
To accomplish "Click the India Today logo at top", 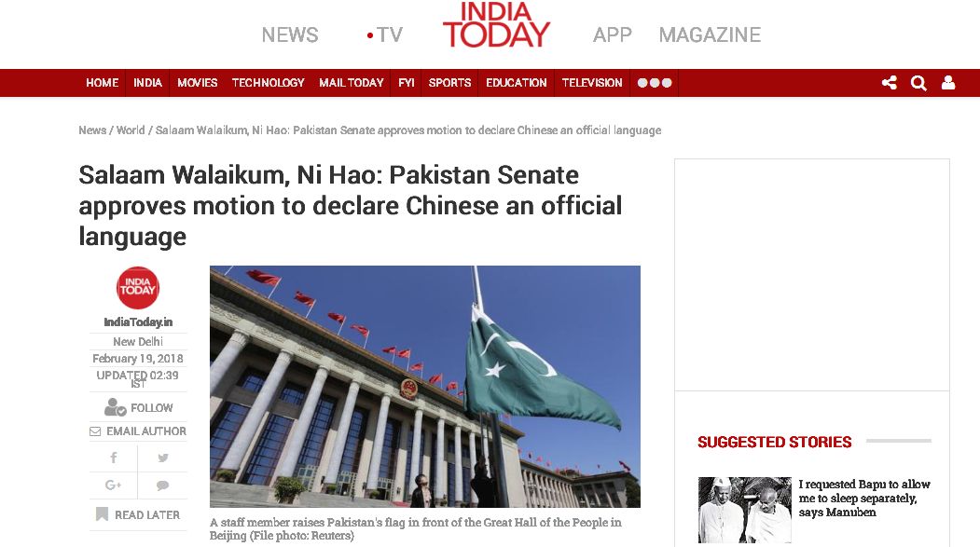I will tap(496, 25).
